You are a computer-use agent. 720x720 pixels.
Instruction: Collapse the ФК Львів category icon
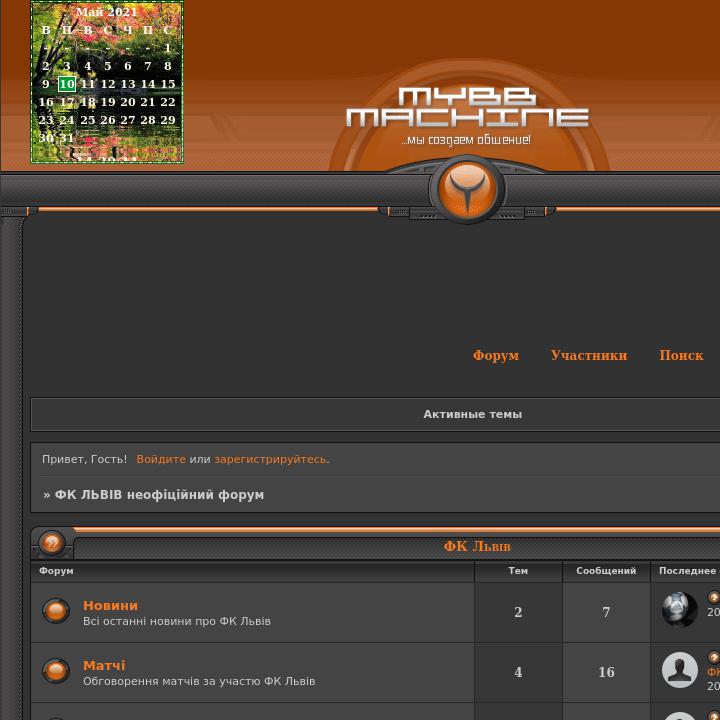pos(52,543)
